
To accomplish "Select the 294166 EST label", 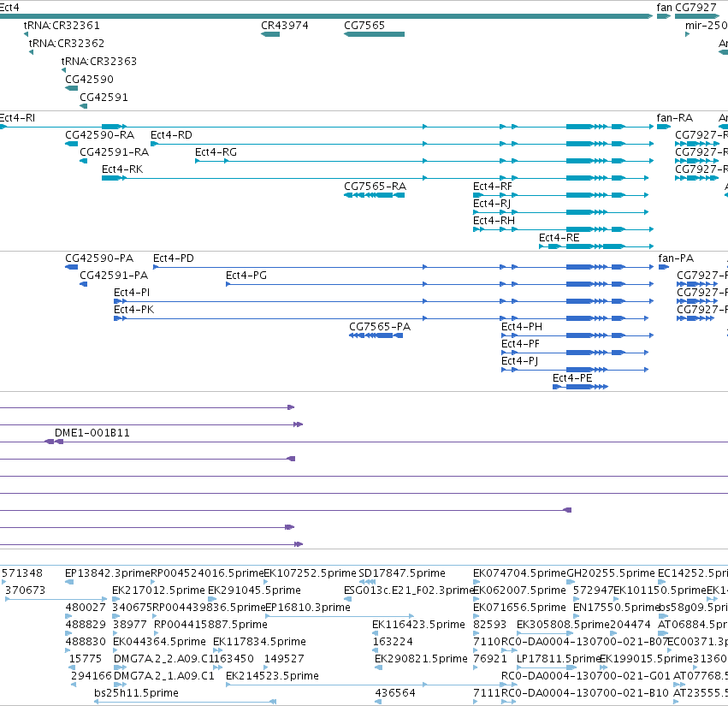I will tap(92, 676).
